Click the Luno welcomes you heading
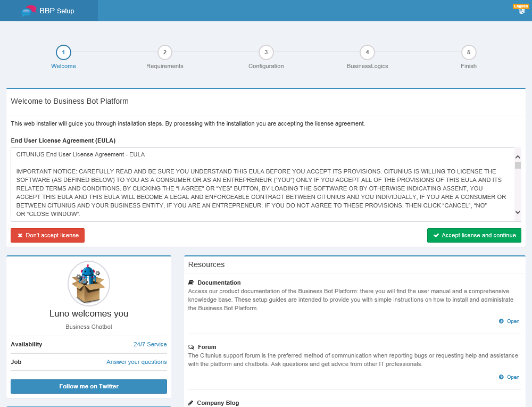Screen dimensions: 532x407 coord(89,313)
